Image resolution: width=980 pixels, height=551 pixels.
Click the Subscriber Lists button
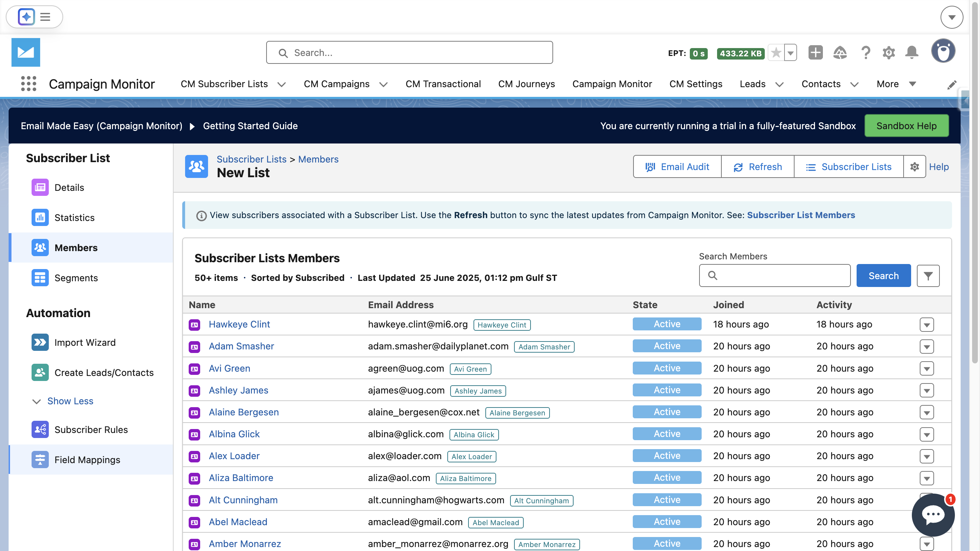[x=848, y=167]
